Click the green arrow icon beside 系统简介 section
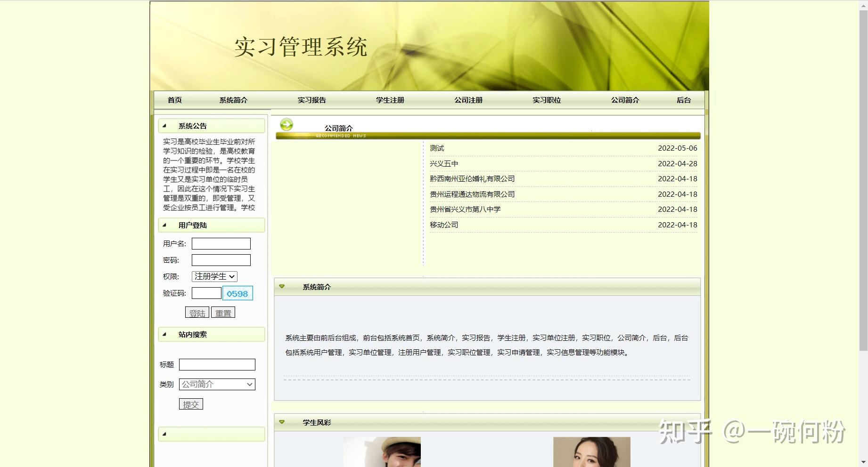 coord(282,286)
